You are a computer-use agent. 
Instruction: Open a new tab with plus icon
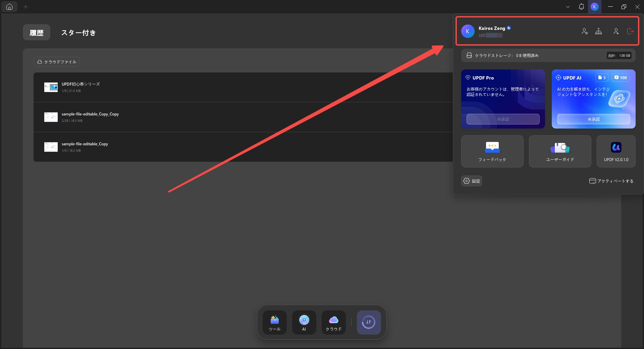point(25,7)
